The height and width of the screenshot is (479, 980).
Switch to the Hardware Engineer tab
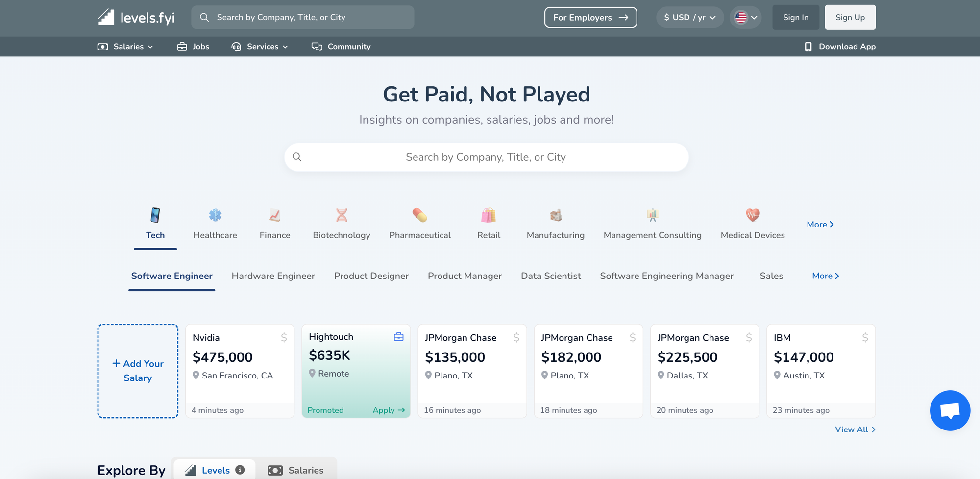(273, 276)
